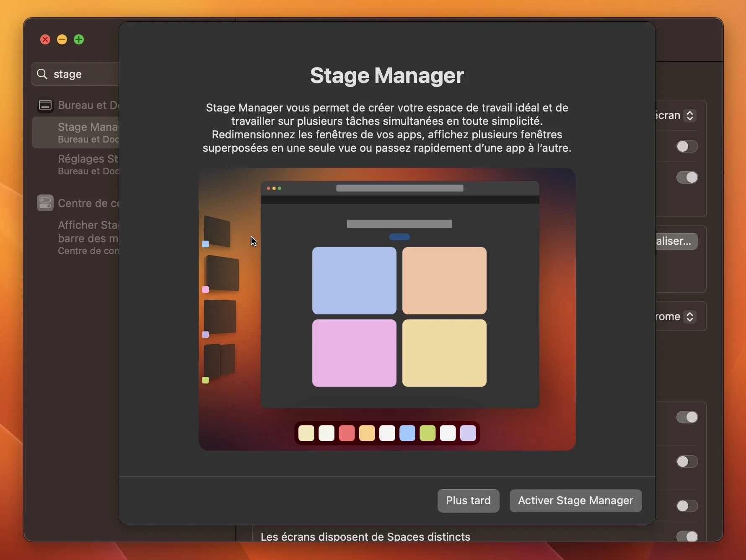The width and height of the screenshot is (746, 560).
Task: Click the Bureau et Dock sidebar icon
Action: [45, 105]
